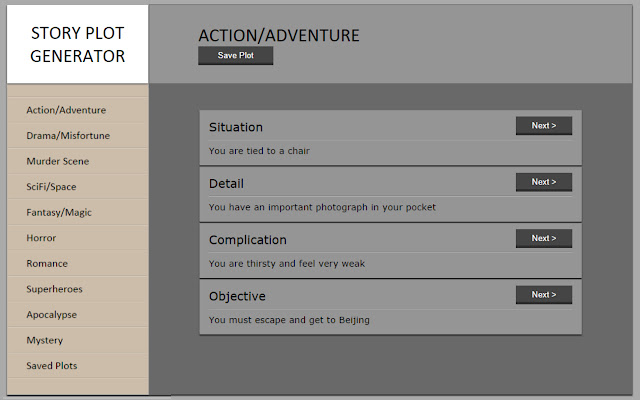
Task: Open the Action/Adventure category
Action: 66,110
